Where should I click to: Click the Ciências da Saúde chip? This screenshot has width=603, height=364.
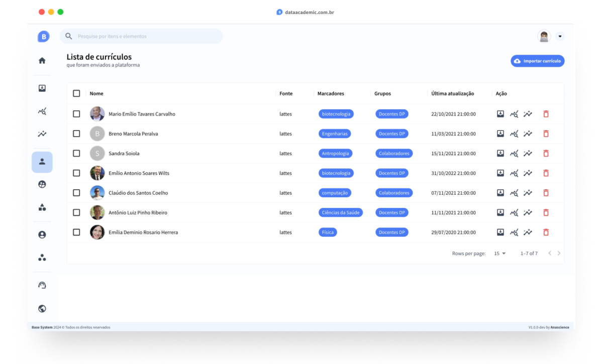(x=341, y=212)
